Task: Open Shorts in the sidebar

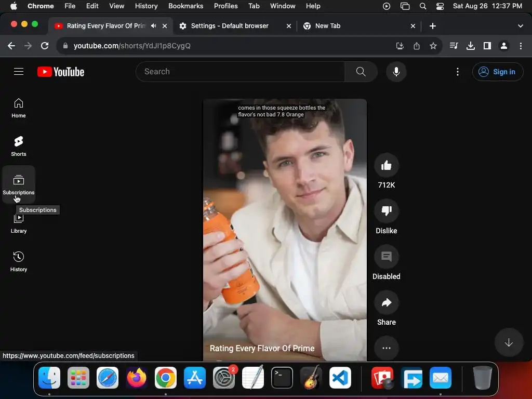Action: (x=19, y=146)
